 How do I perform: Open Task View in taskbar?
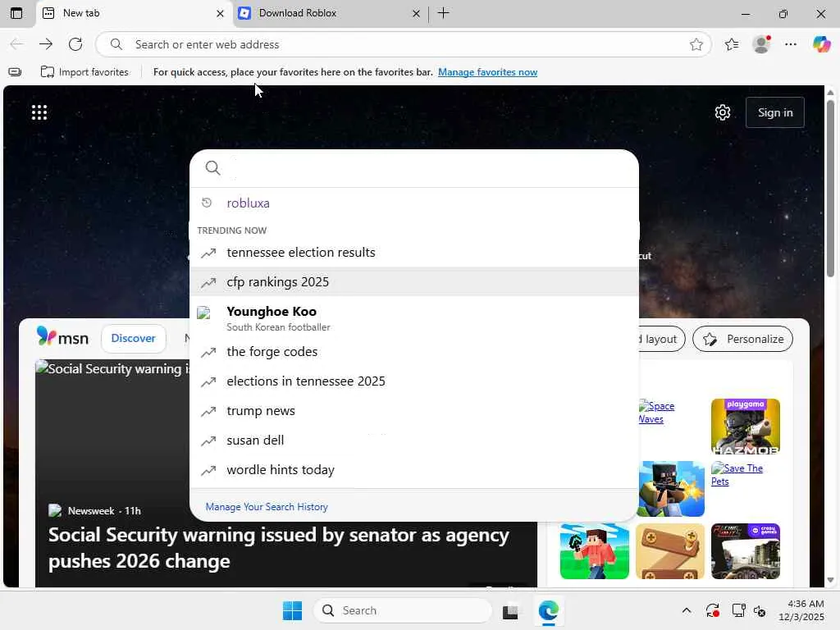coord(510,610)
